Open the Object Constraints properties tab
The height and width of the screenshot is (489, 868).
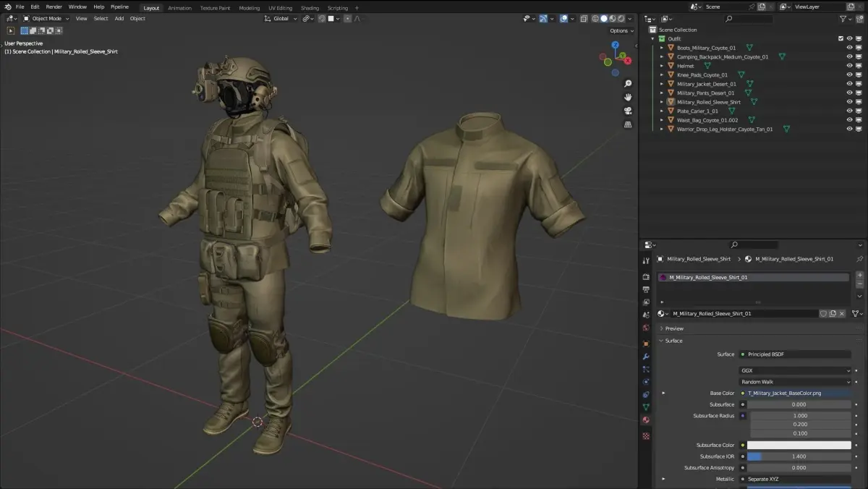pyautogui.click(x=646, y=395)
